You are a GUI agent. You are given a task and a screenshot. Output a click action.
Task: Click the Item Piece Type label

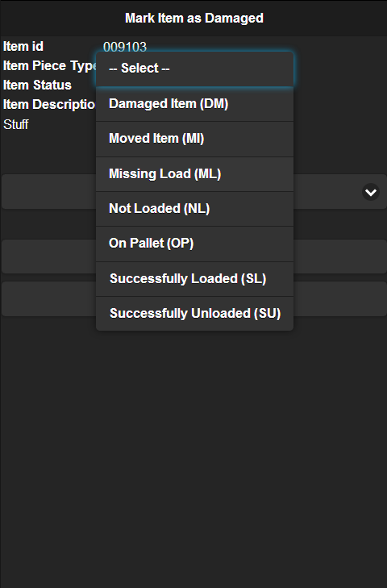[49, 66]
